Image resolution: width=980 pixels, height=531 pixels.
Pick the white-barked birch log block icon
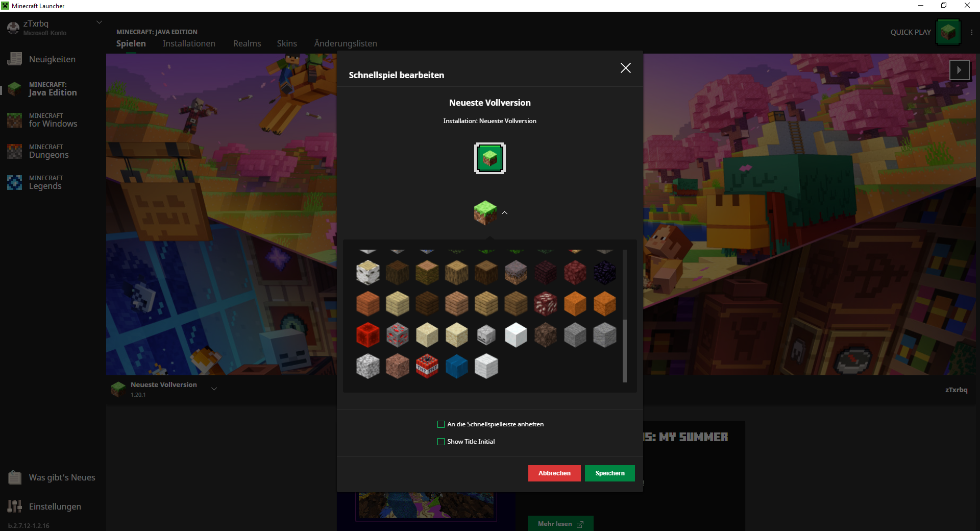tap(368, 272)
